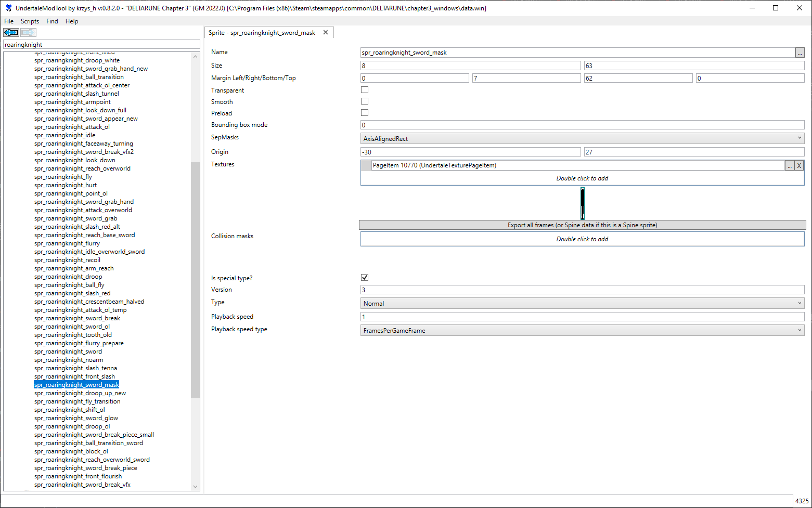Image resolution: width=812 pixels, height=508 pixels.
Task: Toggle the Transparent checkbox
Action: click(365, 90)
